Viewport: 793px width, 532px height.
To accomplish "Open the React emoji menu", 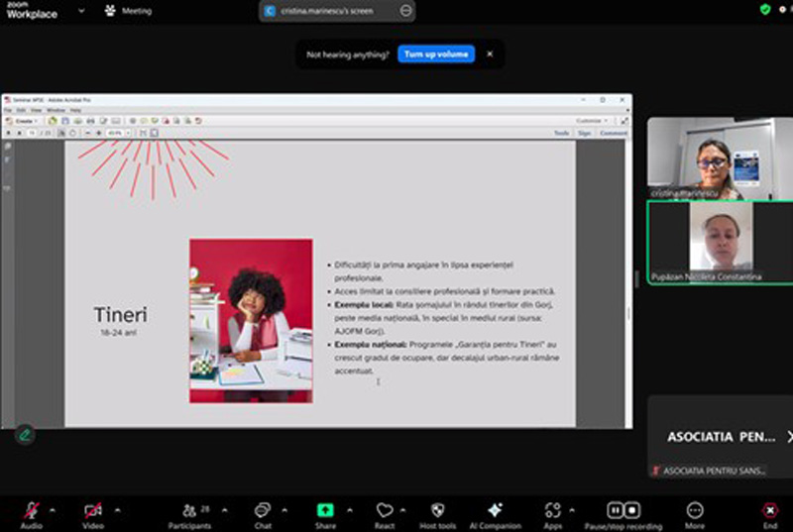I will [x=385, y=509].
